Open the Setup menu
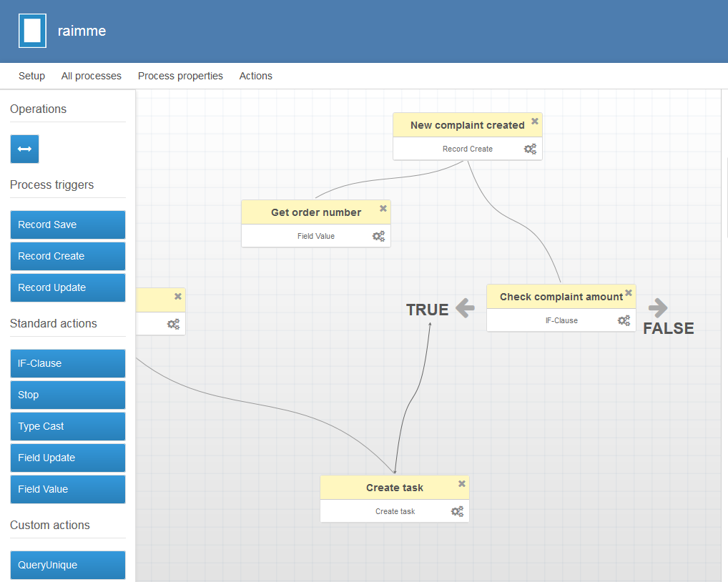Image resolution: width=728 pixels, height=582 pixels. pyautogui.click(x=31, y=76)
